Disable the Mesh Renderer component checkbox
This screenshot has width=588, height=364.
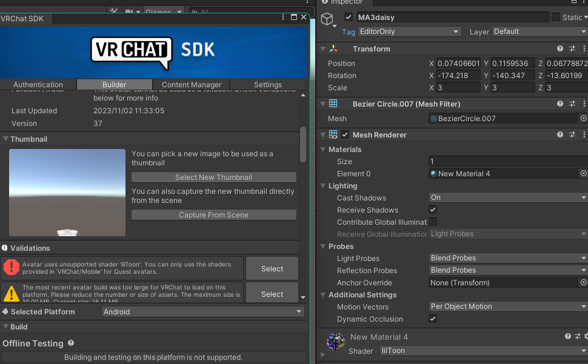click(345, 134)
